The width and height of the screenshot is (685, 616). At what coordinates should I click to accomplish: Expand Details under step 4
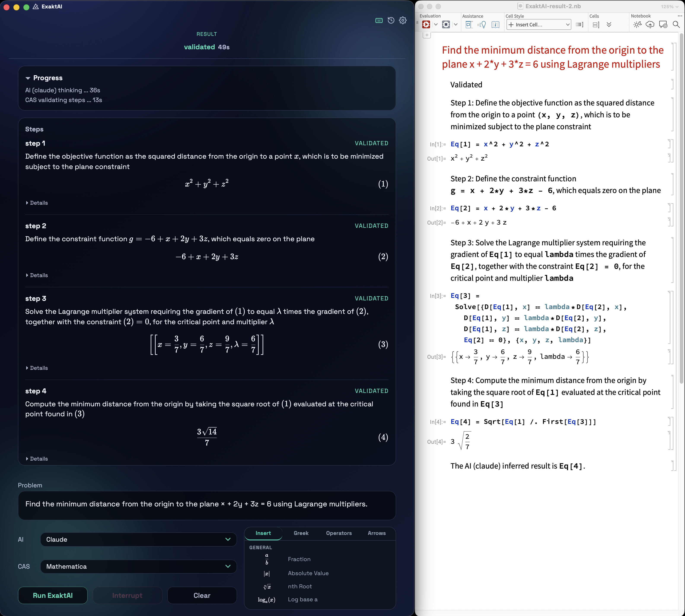pyautogui.click(x=37, y=459)
